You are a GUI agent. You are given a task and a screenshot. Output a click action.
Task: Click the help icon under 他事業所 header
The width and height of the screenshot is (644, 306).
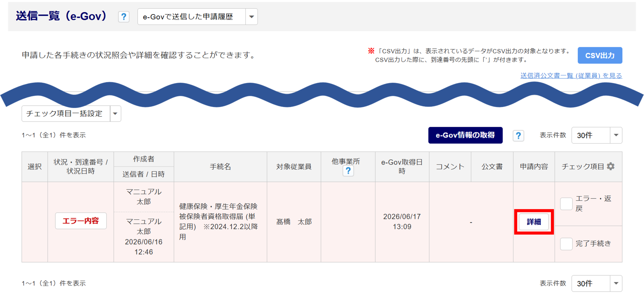point(348,171)
